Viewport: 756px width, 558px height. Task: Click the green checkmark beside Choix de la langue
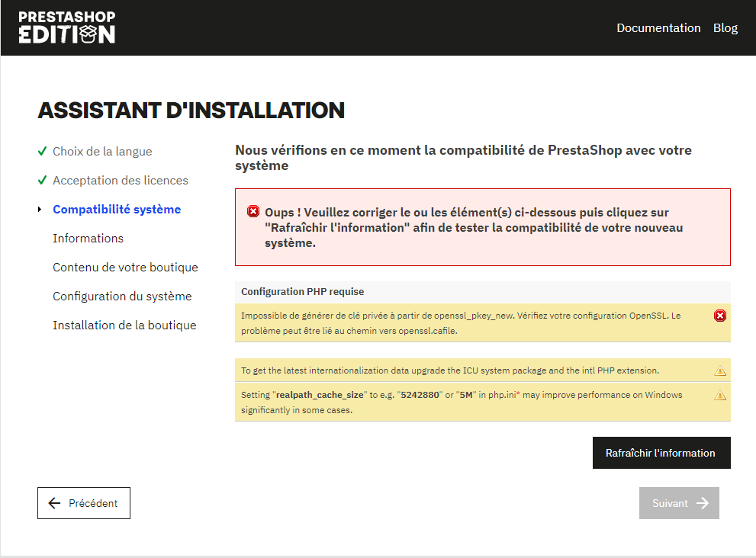click(x=42, y=151)
